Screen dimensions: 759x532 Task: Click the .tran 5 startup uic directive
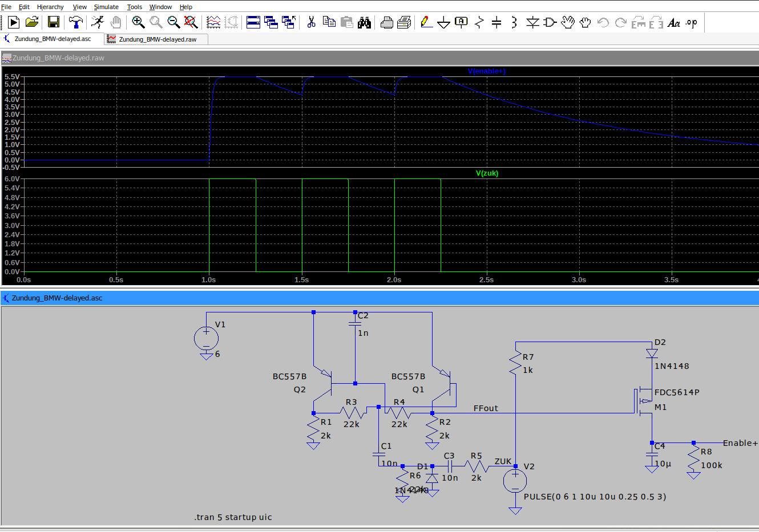coord(233,517)
